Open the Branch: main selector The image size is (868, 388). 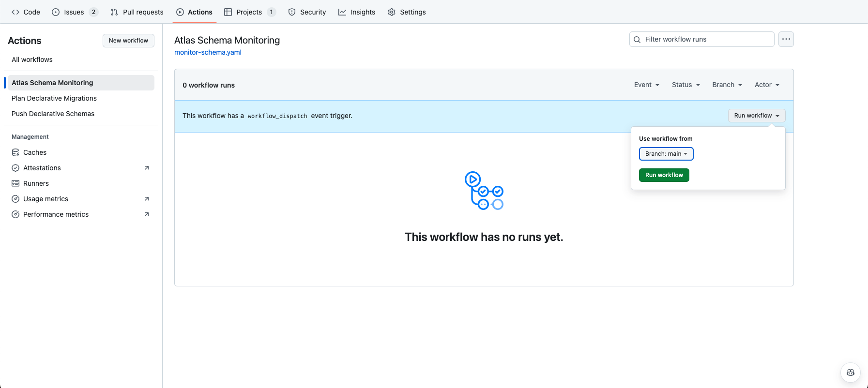pos(666,154)
